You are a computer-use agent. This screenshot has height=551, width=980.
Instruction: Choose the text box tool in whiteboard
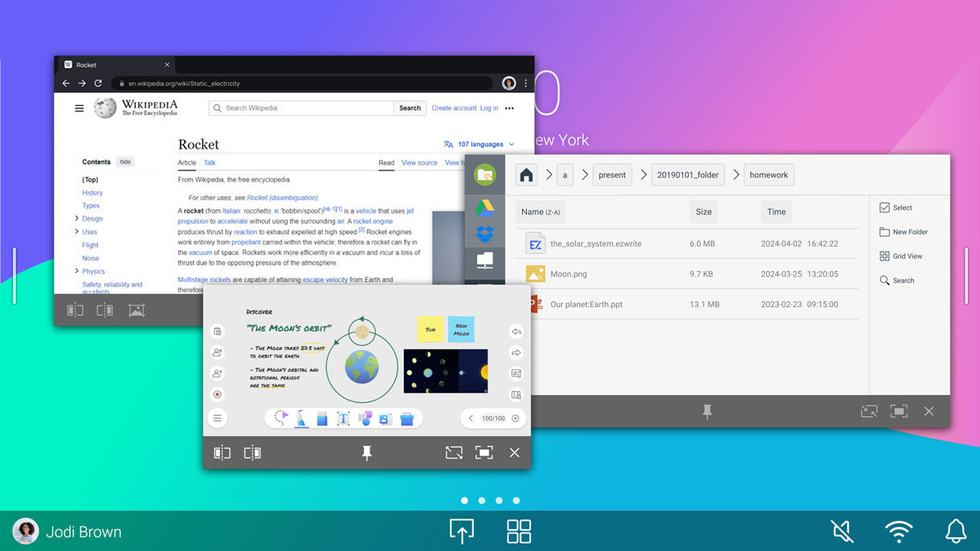[343, 418]
